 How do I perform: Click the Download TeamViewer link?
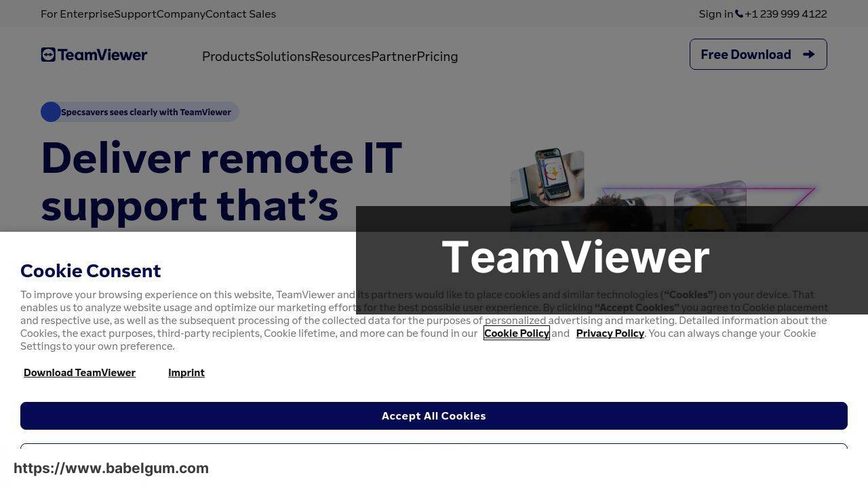click(79, 373)
